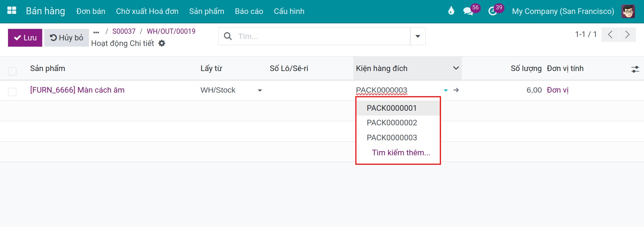Go to breadcrumb WH/OUT/00019
Viewport: 644px width, 227px height.
point(171,31)
